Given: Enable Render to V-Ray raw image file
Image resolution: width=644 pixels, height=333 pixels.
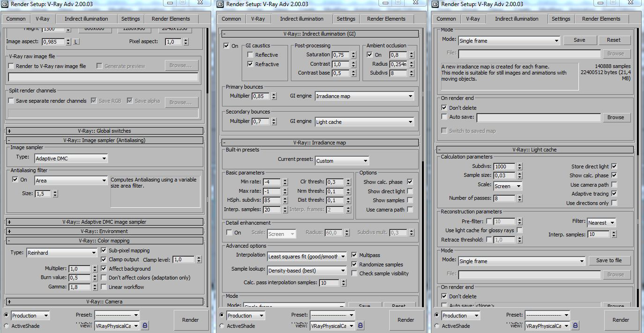Looking at the screenshot, I should 12,66.
